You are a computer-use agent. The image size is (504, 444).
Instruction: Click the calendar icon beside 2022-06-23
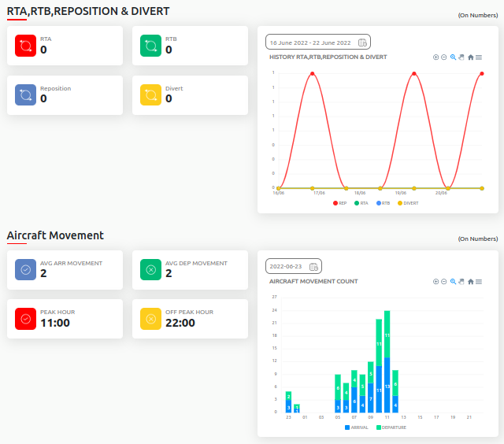tap(313, 266)
